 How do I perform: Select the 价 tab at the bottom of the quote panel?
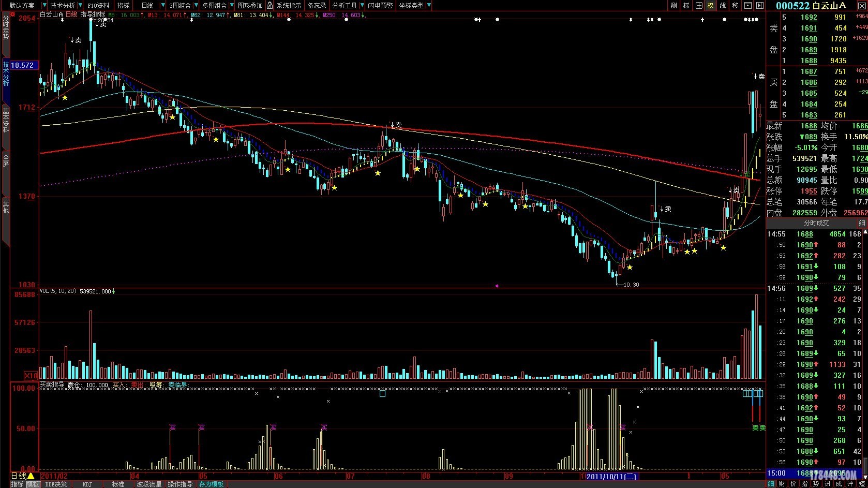(x=794, y=484)
